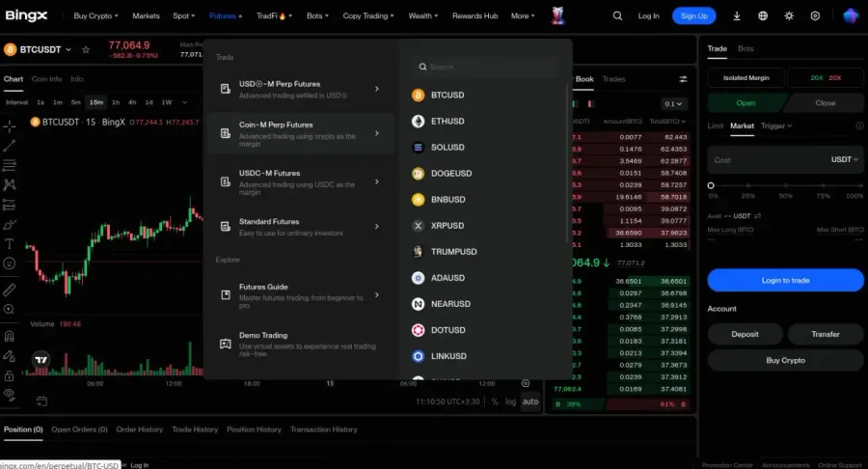This screenshot has height=469, width=868.
Task: Open the USDT cost unit dropdown
Action: 844,159
